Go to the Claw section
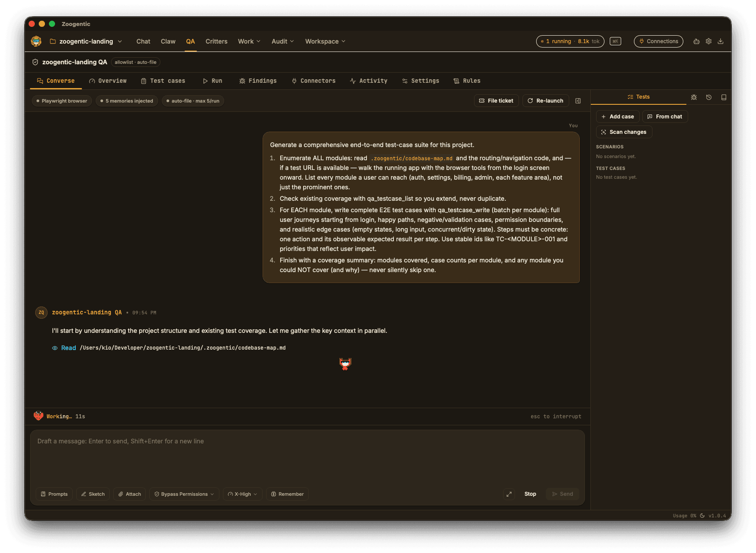Viewport: 756px width, 553px height. pyautogui.click(x=168, y=41)
